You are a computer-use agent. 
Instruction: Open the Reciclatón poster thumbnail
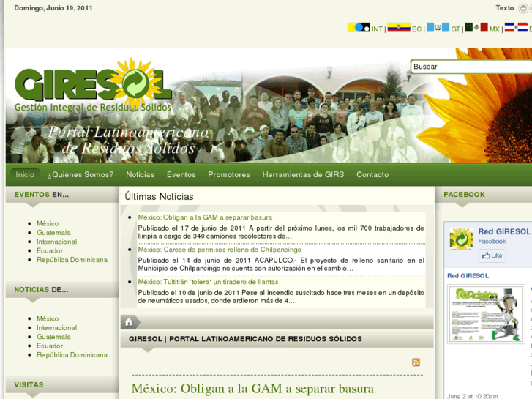tap(486, 314)
